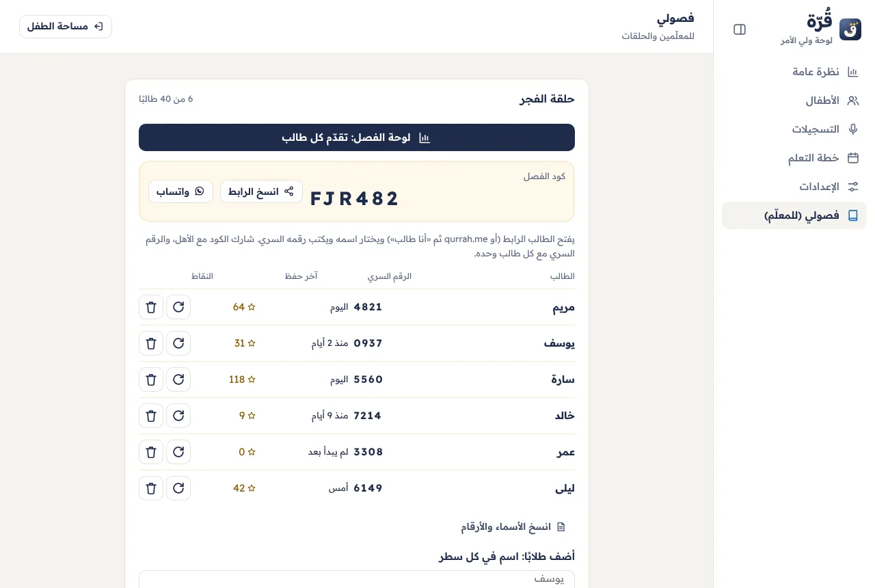
Task: Delete student خالد with trash icon
Action: 151,416
